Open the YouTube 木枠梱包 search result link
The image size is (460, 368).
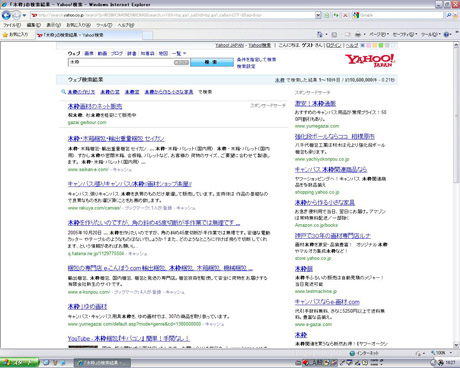coord(128,338)
